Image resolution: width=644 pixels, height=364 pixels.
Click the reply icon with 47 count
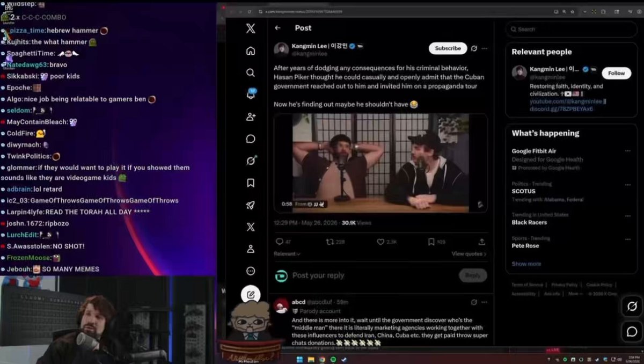pyautogui.click(x=280, y=242)
